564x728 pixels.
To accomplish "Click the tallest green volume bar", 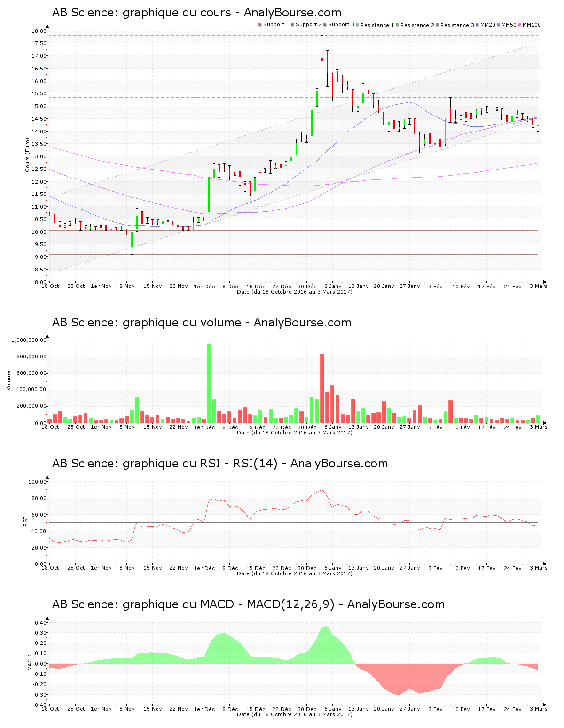I will point(209,383).
